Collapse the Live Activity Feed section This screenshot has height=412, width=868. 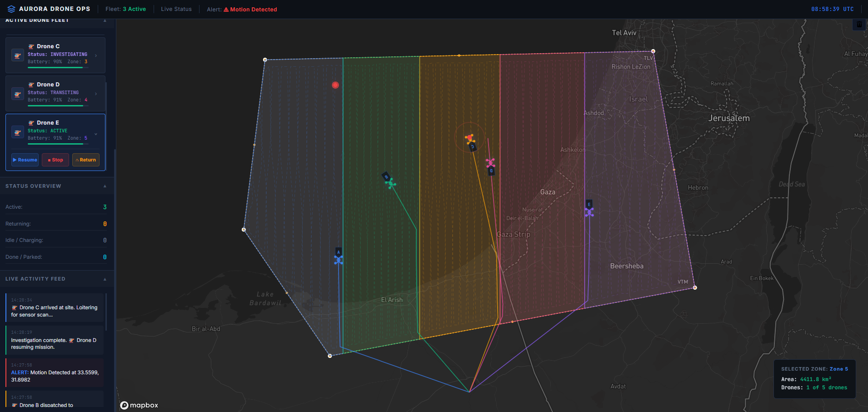105,279
